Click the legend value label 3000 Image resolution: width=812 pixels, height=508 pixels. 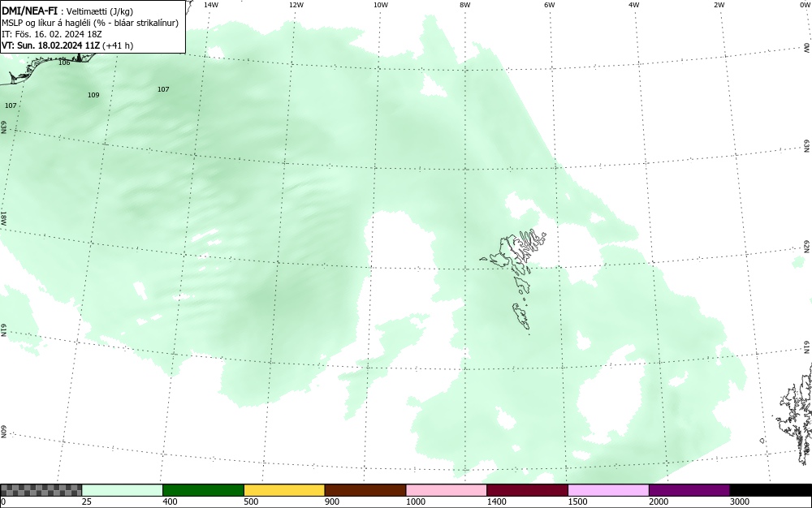[x=740, y=502]
